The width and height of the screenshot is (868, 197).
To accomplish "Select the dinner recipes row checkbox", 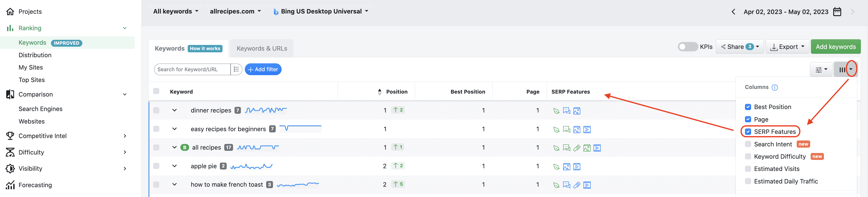I will tap(156, 111).
